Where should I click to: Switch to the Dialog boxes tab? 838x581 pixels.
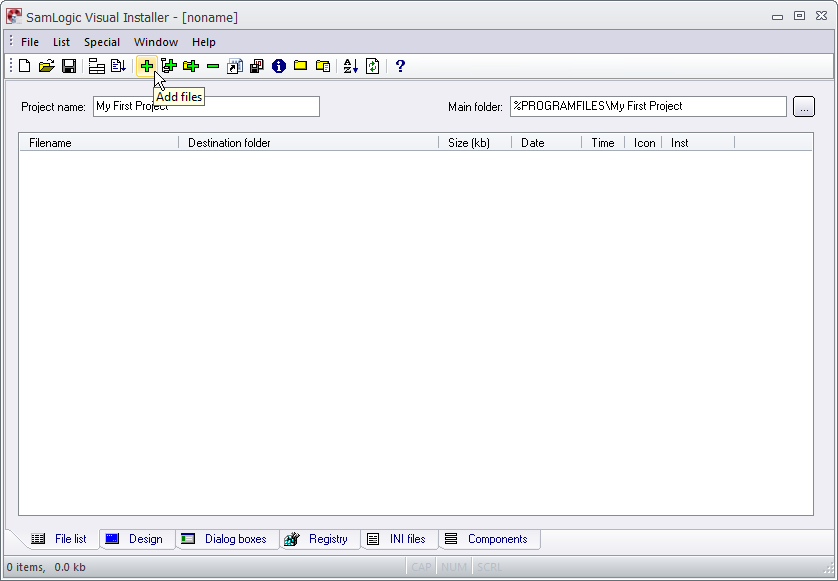point(227,539)
